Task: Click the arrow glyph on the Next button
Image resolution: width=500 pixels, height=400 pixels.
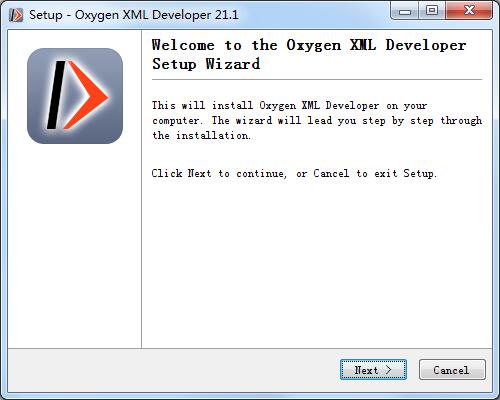Action: click(388, 369)
